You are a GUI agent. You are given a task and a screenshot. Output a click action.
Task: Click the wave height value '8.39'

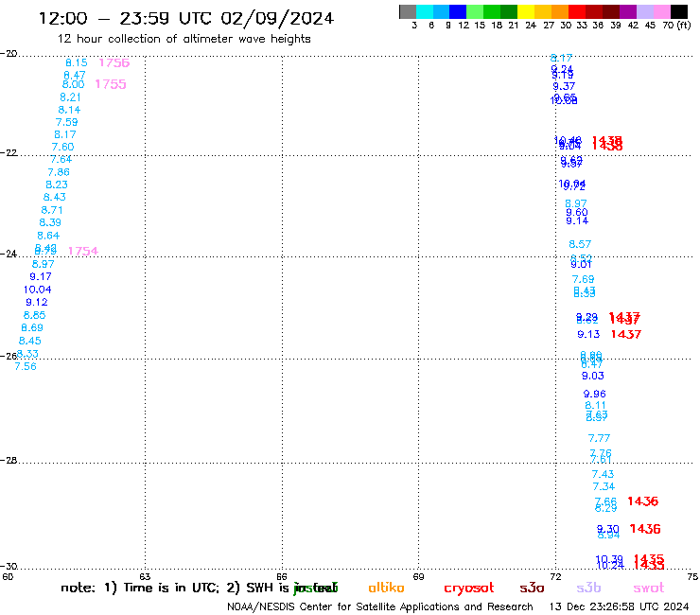click(50, 223)
